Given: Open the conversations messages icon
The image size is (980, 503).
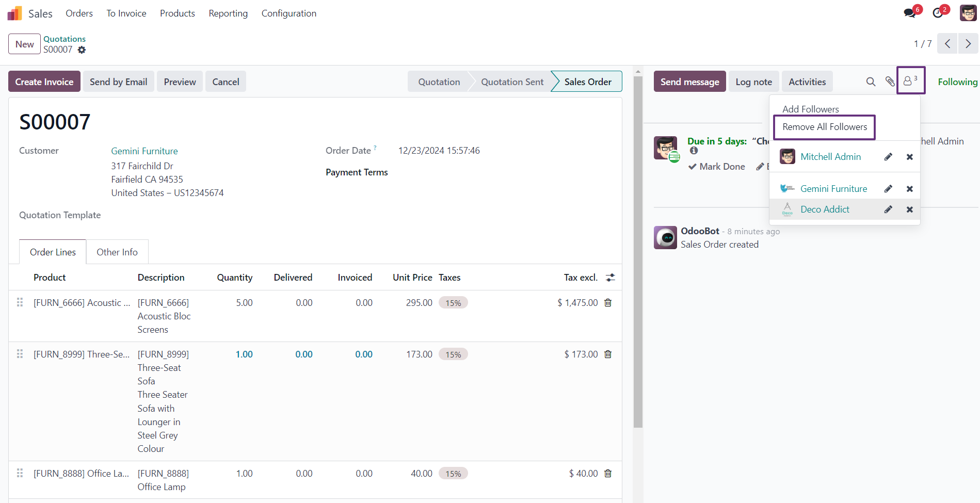Looking at the screenshot, I should 910,13.
